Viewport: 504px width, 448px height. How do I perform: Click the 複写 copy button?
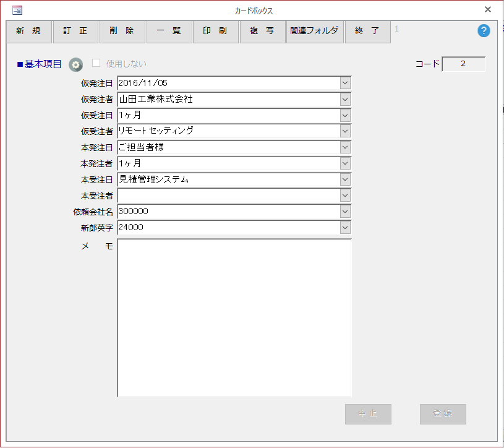pyautogui.click(x=263, y=31)
